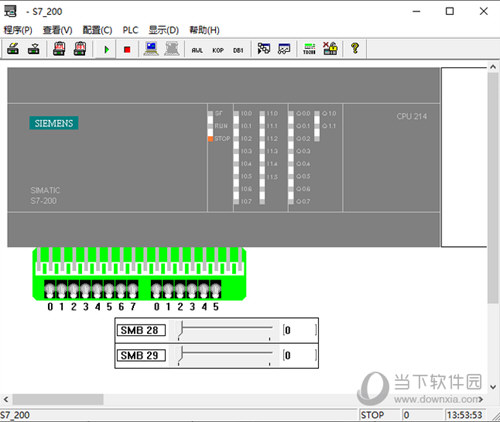This screenshot has width=500, height=422.
Task: Open the 帮助(H) menu
Action: point(204,30)
